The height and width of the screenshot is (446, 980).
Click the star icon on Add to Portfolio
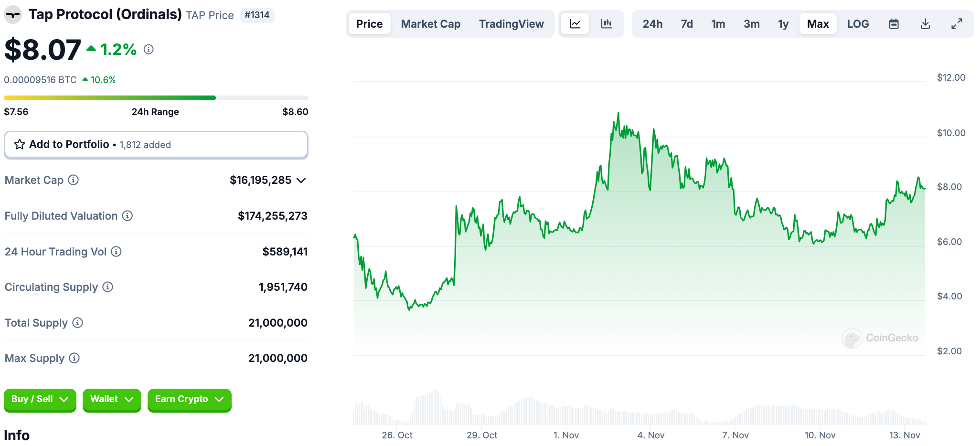[20, 144]
